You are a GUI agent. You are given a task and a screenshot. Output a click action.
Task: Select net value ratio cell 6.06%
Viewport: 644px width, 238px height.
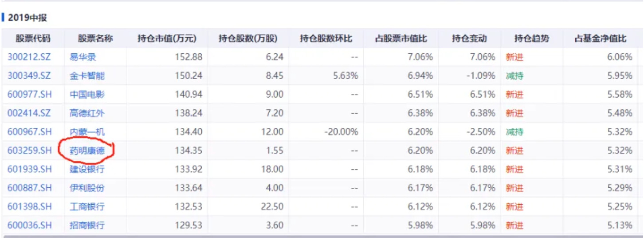620,57
